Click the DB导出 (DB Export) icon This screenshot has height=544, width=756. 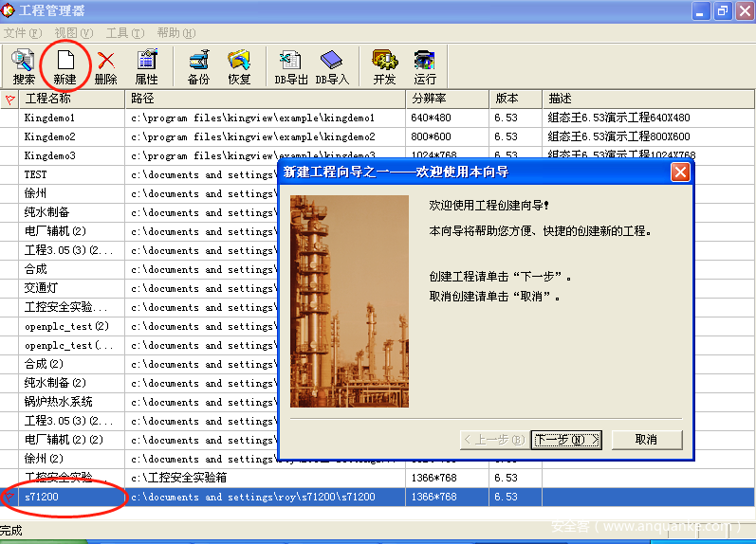tap(290, 66)
